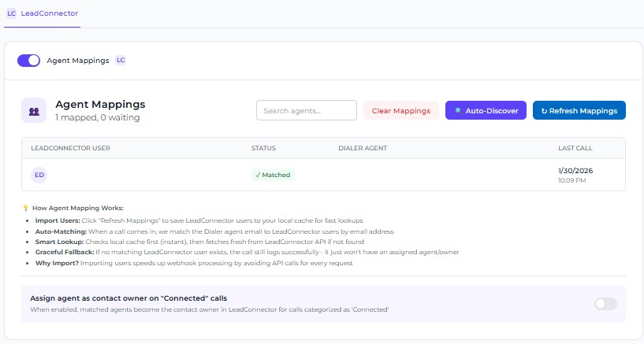Click the Agent Mappings people icon
The height and width of the screenshot is (344, 644).
(x=34, y=111)
